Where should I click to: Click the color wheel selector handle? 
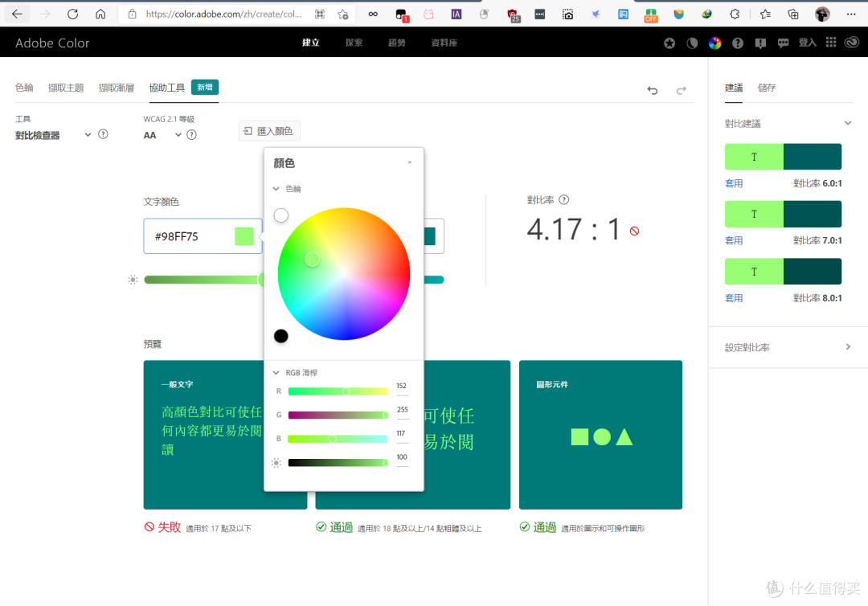[312, 259]
